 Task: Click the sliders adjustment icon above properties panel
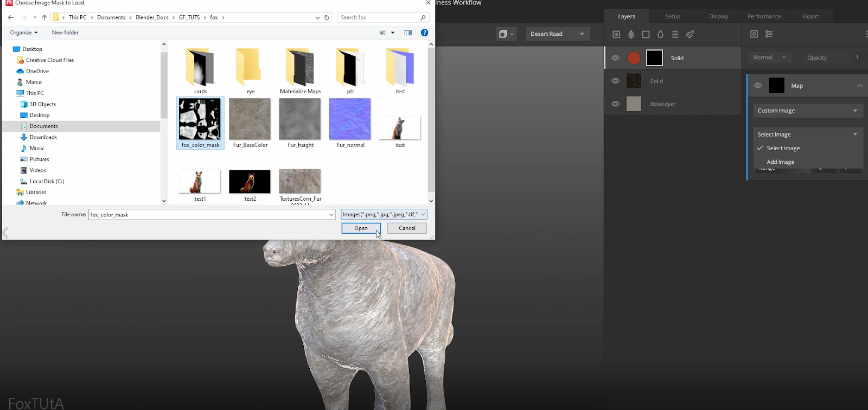click(x=769, y=34)
